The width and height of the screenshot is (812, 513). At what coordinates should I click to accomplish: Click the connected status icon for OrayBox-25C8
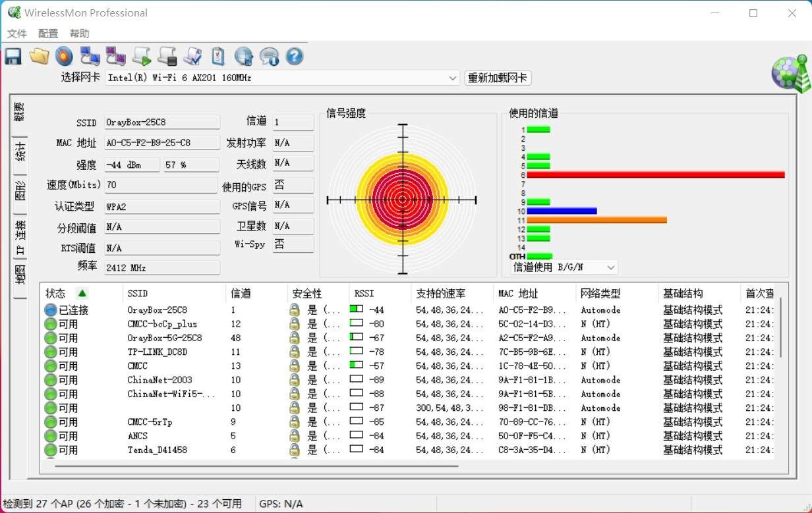[x=51, y=310]
